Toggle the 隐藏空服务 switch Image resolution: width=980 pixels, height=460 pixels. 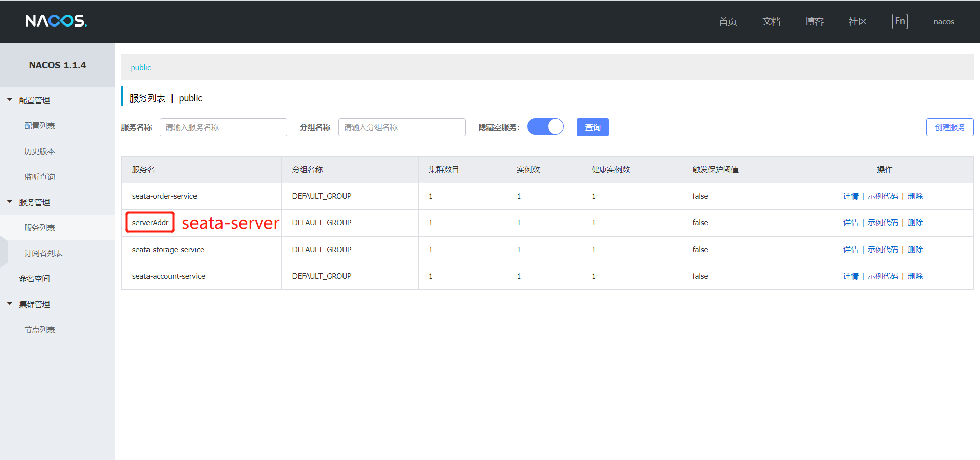point(545,126)
